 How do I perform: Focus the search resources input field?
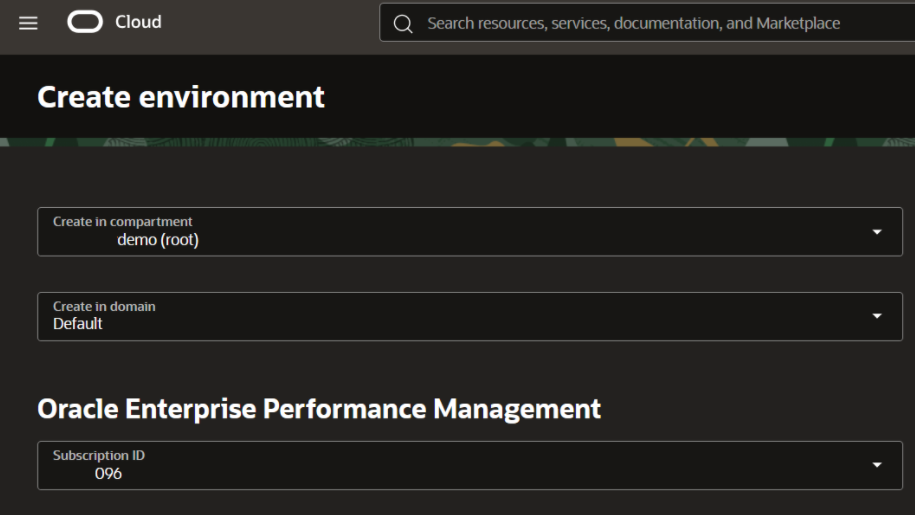pyautogui.click(x=640, y=23)
